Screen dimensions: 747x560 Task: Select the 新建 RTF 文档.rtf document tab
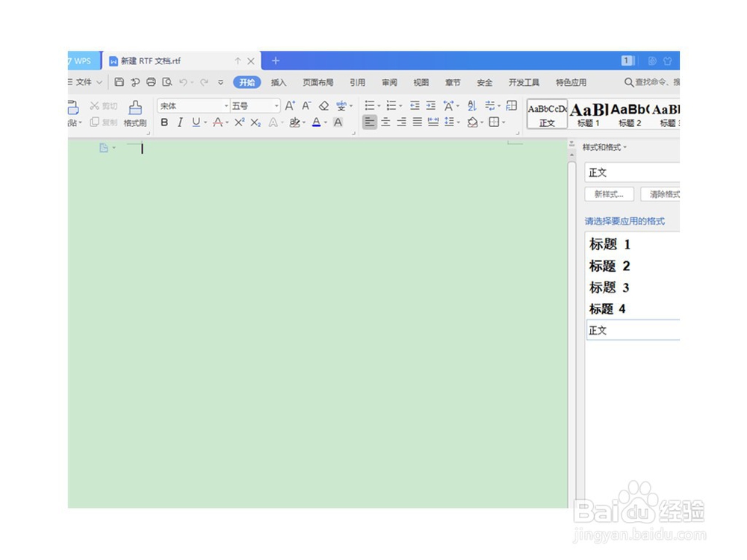181,60
